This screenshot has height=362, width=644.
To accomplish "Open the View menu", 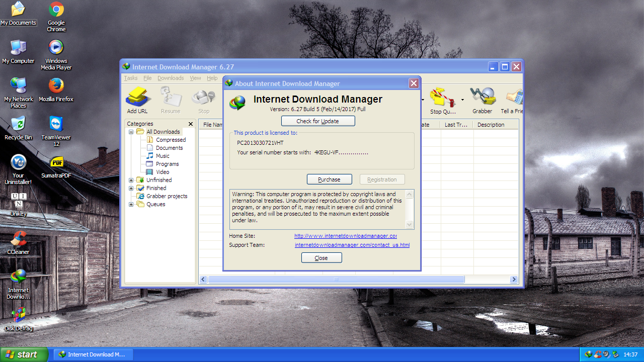I will coord(195,78).
